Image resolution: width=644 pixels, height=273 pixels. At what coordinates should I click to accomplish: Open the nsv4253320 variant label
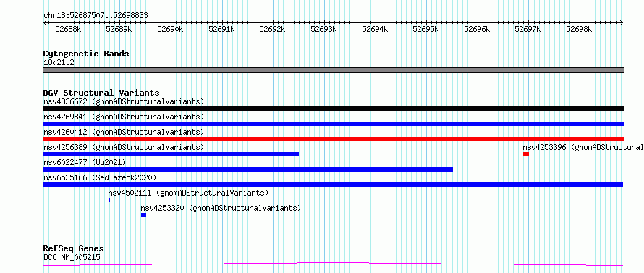(221, 208)
